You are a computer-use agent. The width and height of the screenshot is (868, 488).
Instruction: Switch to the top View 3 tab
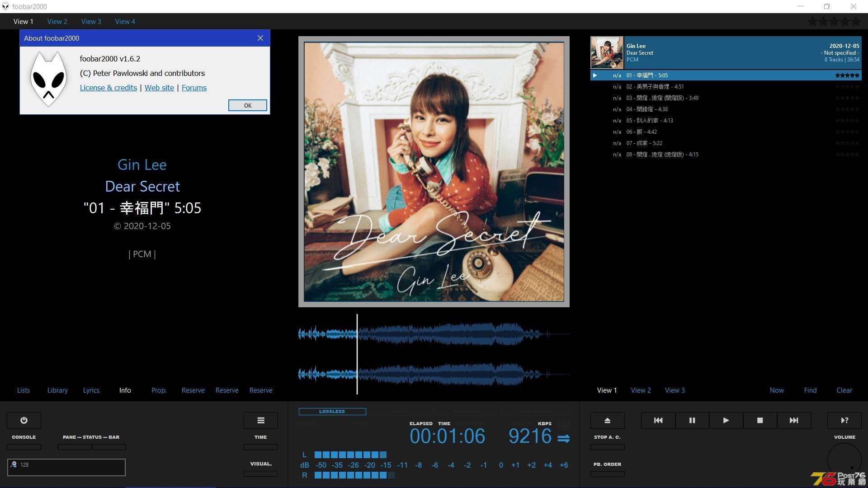91,21
